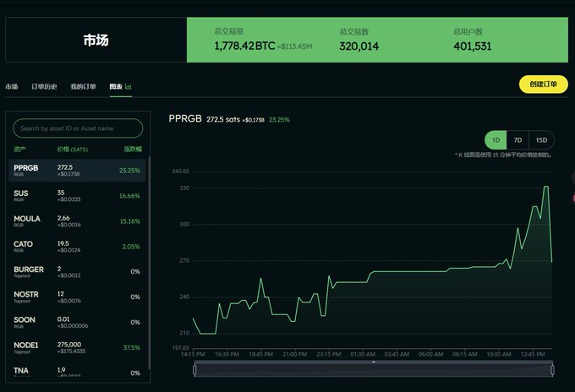Image resolution: width=575 pixels, height=392 pixels.
Task: Click right handle of chart range slider
Action: (x=553, y=370)
